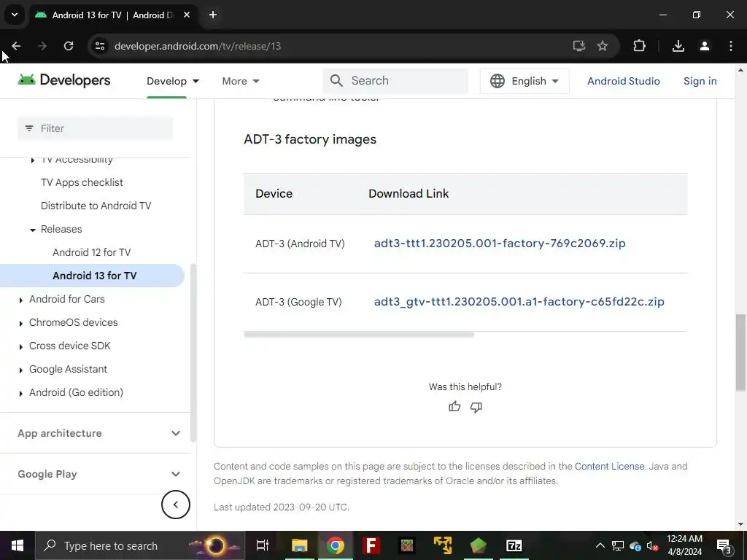The width and height of the screenshot is (747, 560).
Task: Open Android 12 for TV page
Action: point(91,252)
